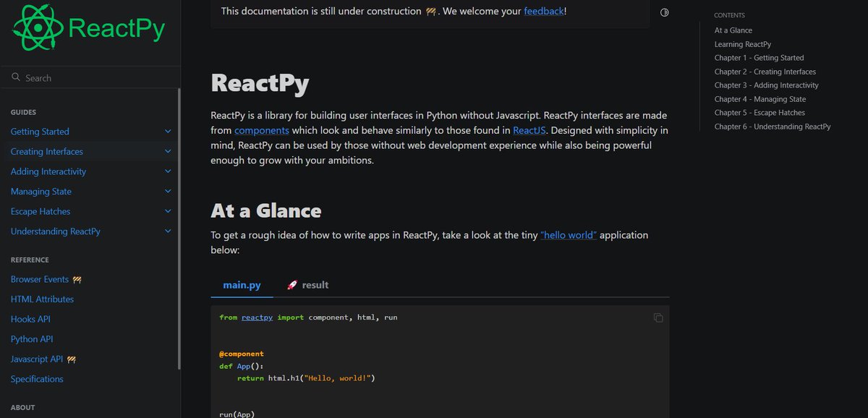Expand the Managing State section chevron
The width and height of the screenshot is (868, 418).
coord(168,192)
